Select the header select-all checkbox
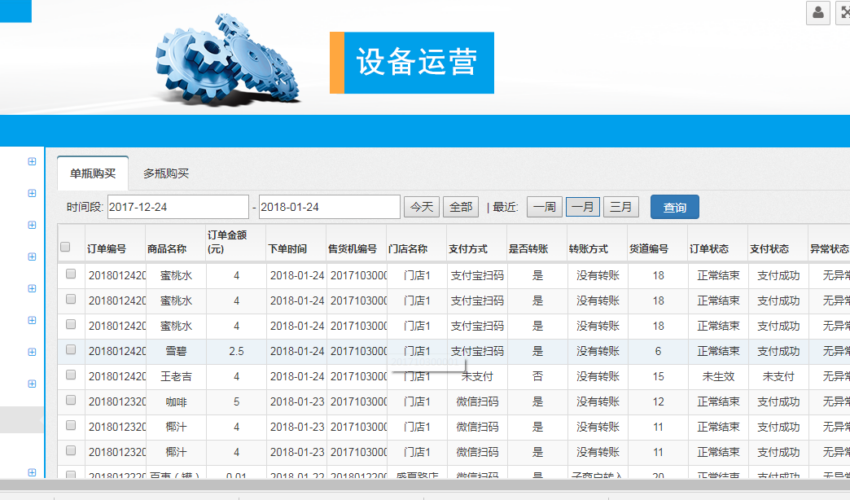The image size is (850, 500). 65,247
